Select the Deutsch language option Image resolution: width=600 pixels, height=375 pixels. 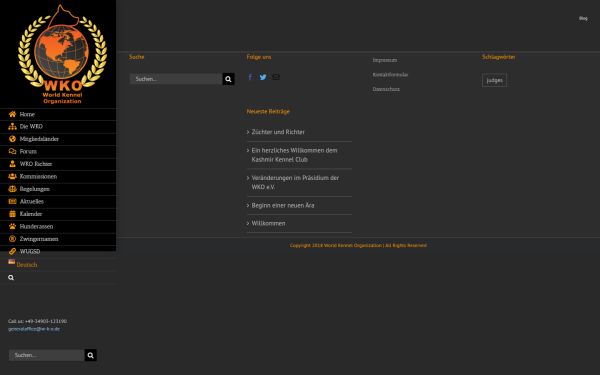click(27, 265)
